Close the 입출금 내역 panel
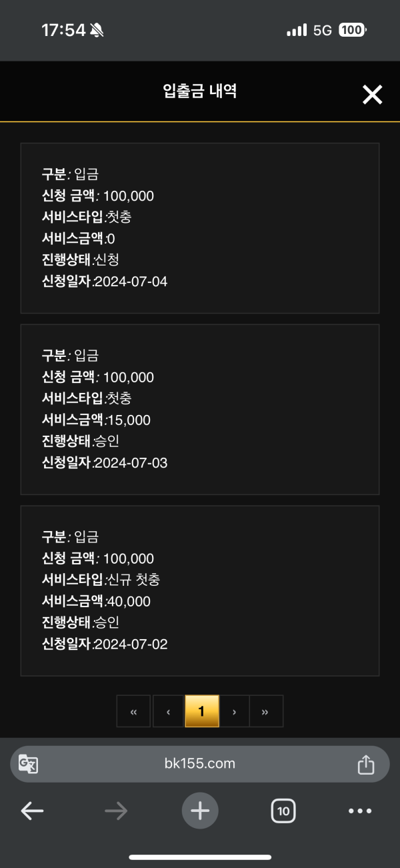This screenshot has height=868, width=400. pos(372,95)
